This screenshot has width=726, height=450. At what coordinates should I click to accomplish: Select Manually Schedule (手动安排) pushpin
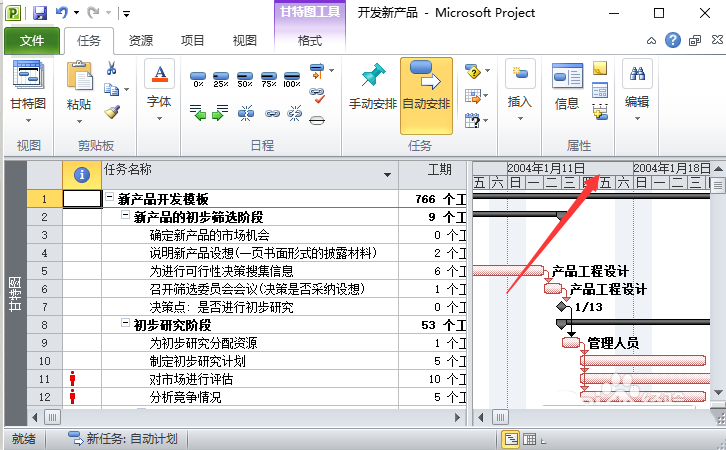click(373, 87)
